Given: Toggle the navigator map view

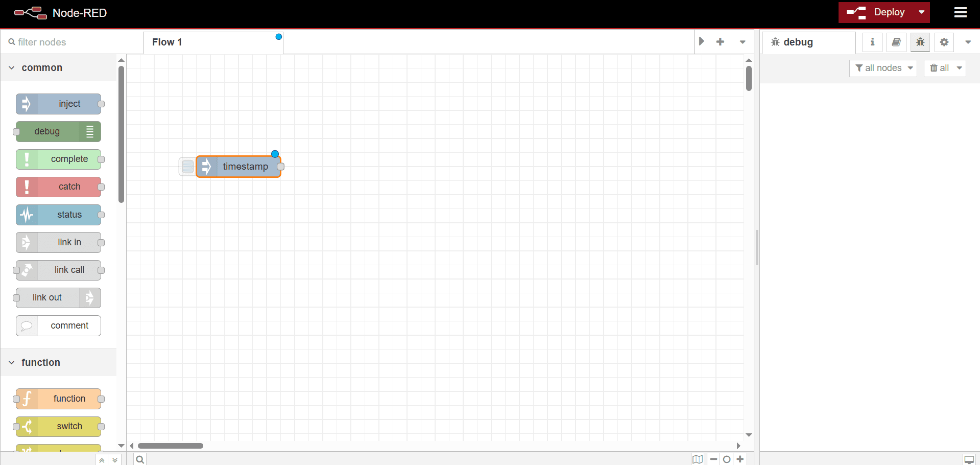Looking at the screenshot, I should coord(698,459).
